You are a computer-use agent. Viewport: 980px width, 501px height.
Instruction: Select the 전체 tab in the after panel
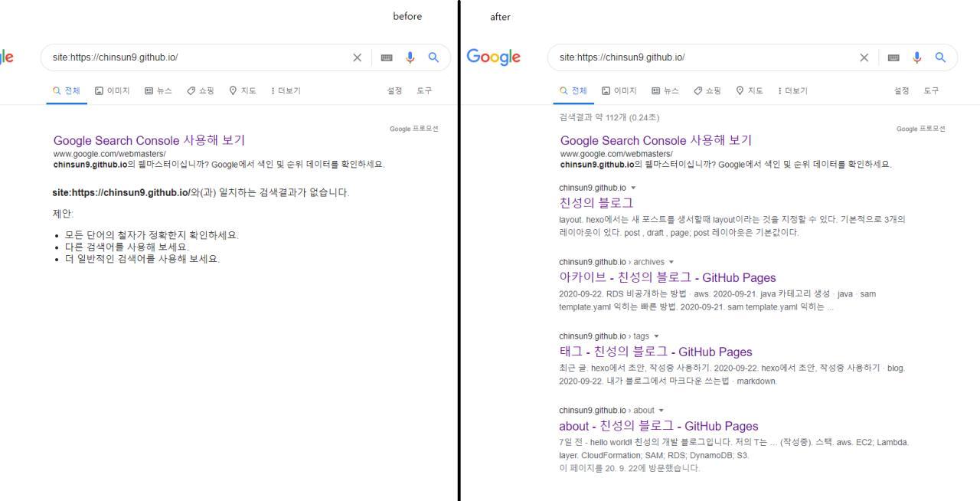click(573, 90)
